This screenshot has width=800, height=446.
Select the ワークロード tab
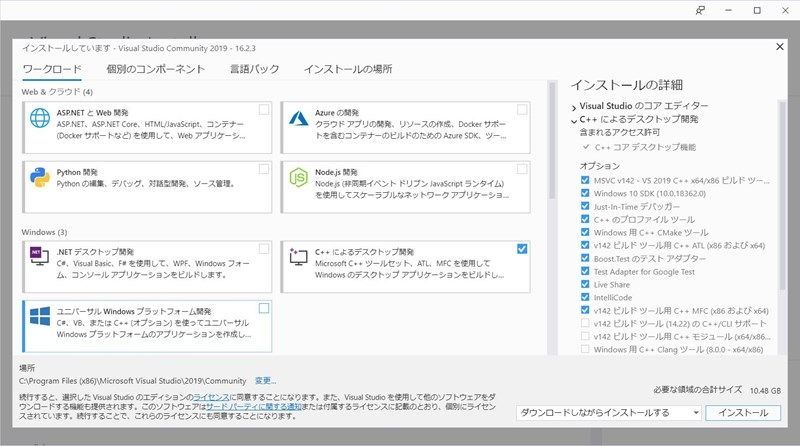tap(52, 69)
